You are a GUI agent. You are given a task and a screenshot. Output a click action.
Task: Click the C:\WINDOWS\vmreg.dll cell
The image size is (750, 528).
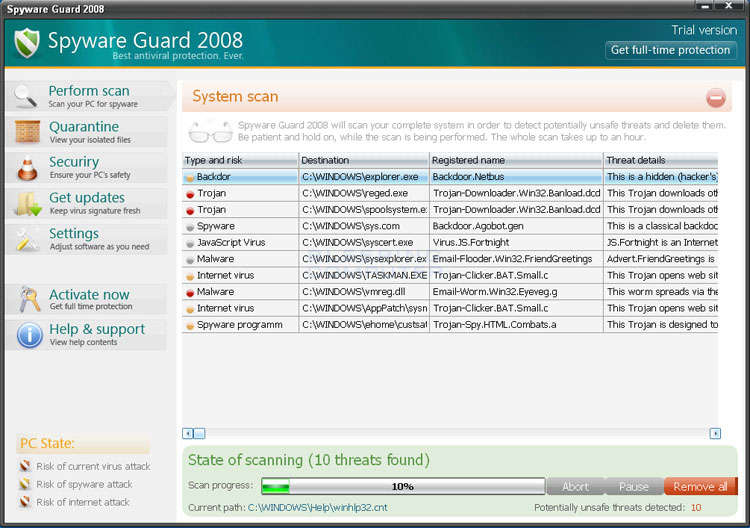(x=364, y=292)
